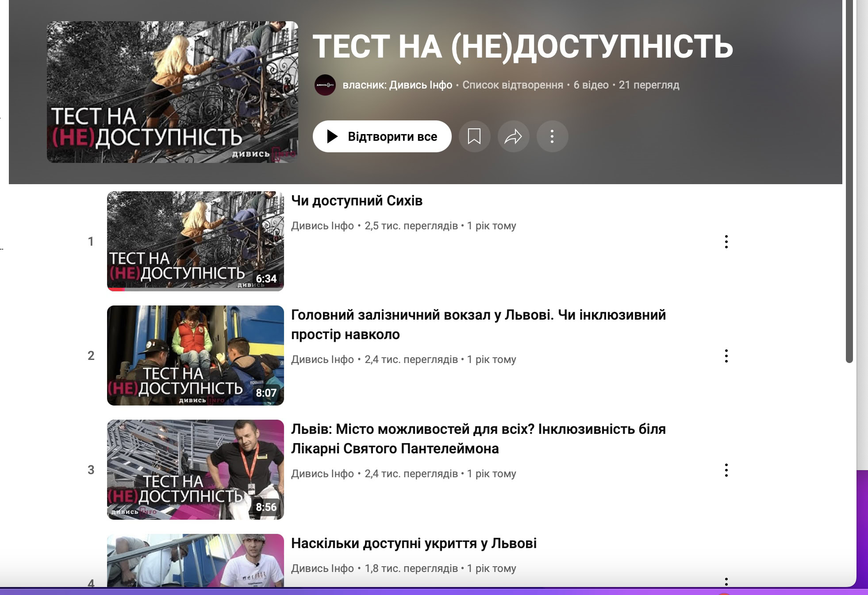This screenshot has height=595, width=868.
Task: Open playlist header three-dot menu
Action: (552, 136)
